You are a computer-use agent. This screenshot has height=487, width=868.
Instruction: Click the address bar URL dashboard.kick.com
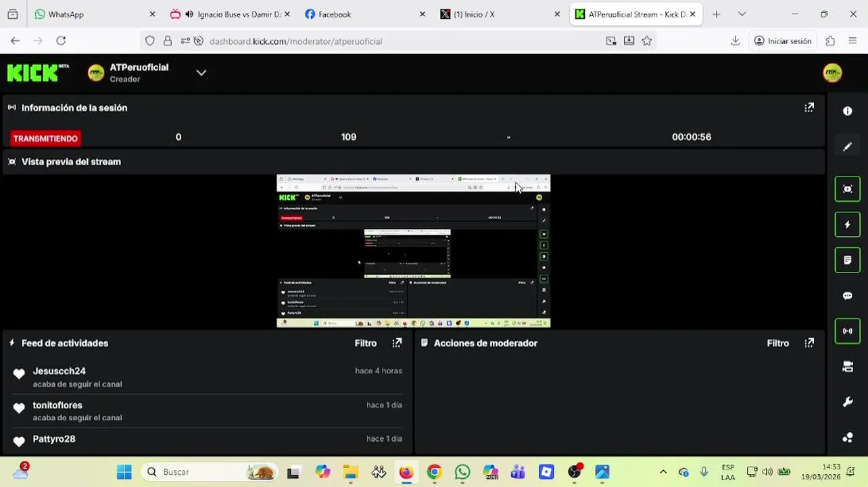click(x=296, y=41)
